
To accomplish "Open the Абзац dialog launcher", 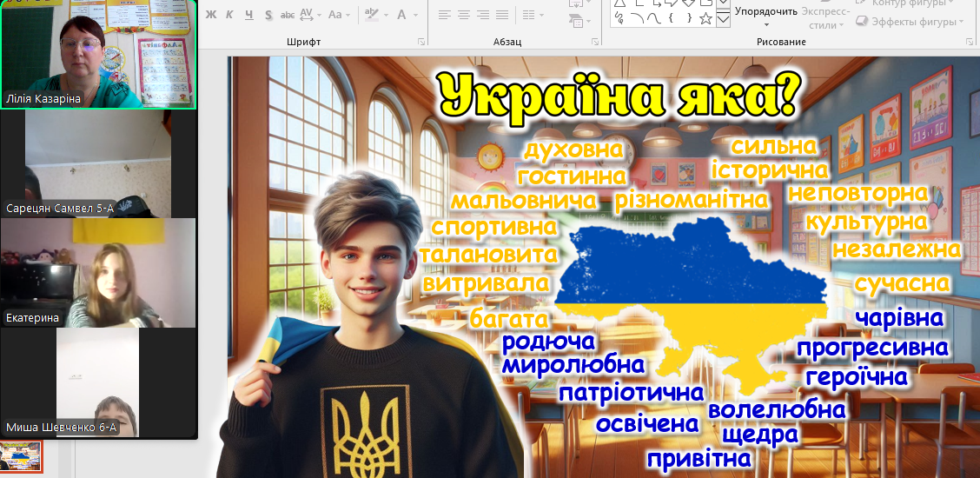I will pos(594,42).
